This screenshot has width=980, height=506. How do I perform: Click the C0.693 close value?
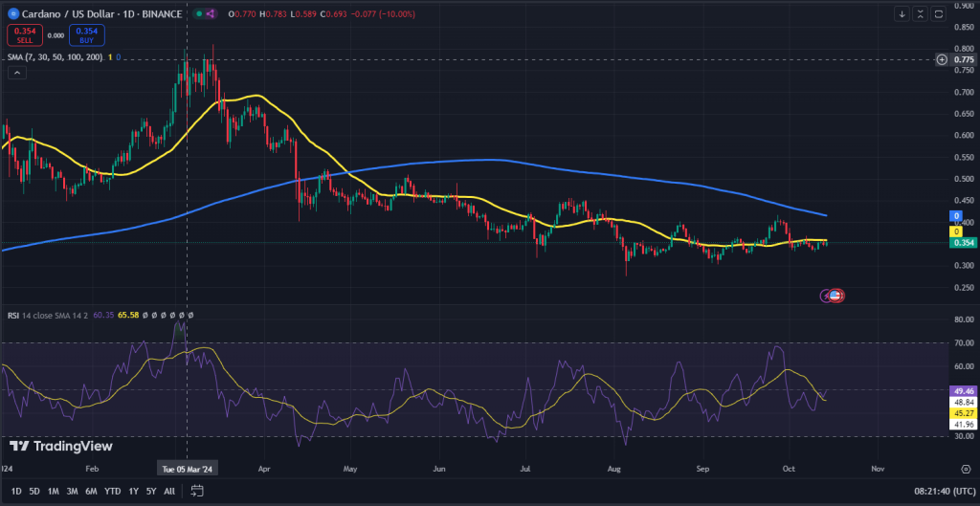click(x=333, y=13)
